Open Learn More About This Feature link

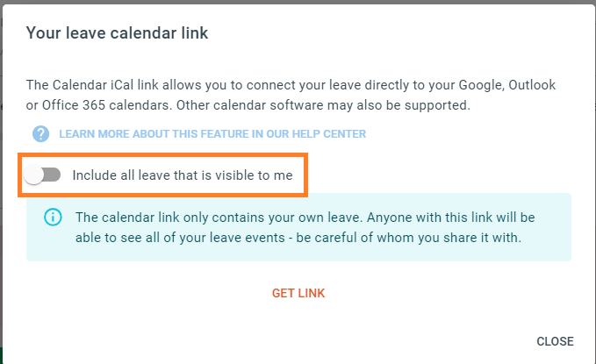pos(212,133)
